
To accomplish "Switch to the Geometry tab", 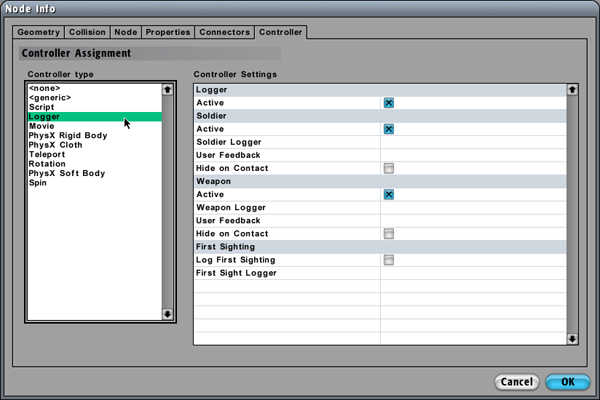I will (39, 32).
